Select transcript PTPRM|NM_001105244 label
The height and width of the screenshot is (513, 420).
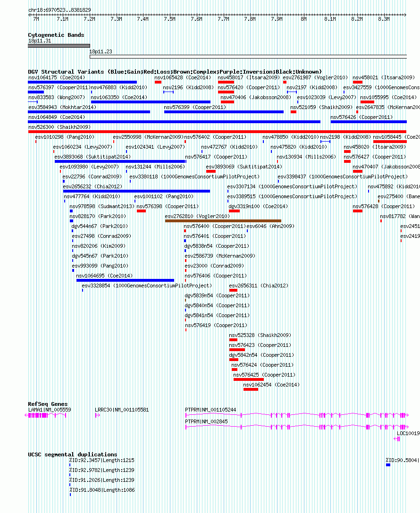[210, 410]
